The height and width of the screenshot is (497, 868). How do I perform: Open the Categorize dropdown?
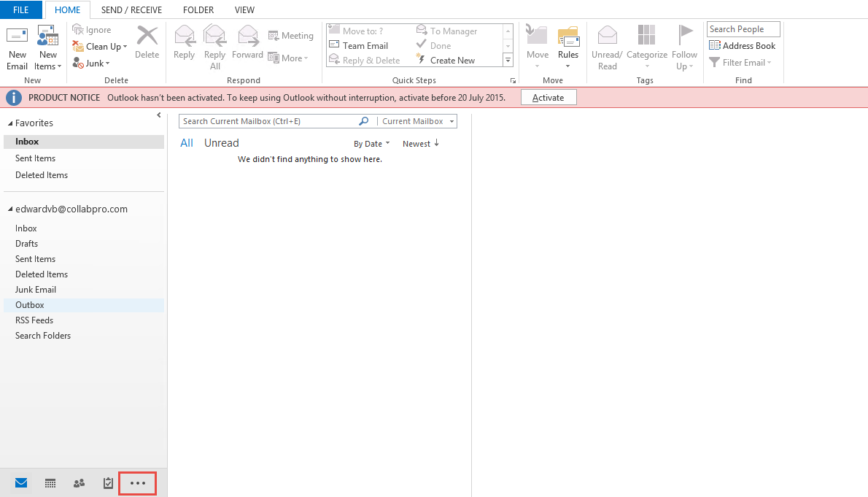tap(646, 48)
